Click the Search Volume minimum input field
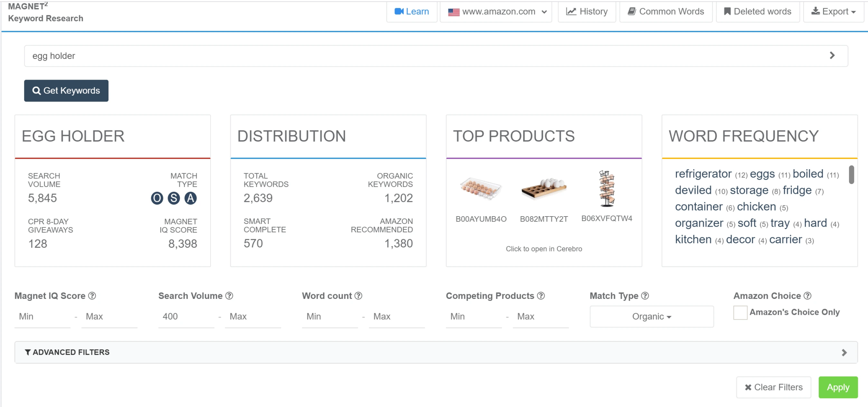868x407 pixels. tap(186, 317)
